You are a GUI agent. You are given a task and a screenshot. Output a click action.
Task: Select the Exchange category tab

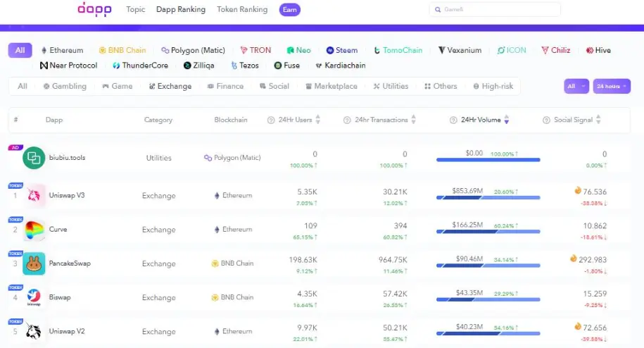click(x=170, y=86)
